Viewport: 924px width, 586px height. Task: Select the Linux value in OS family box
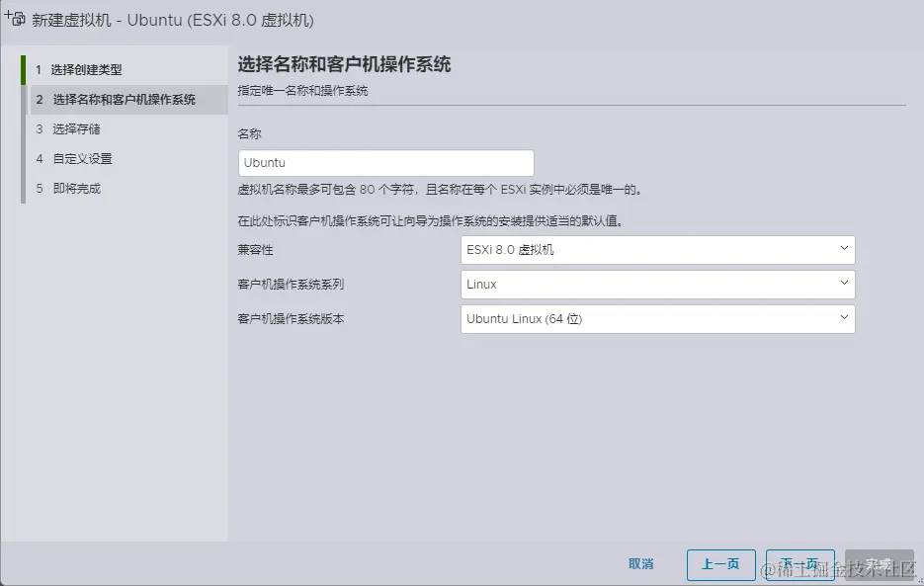pyautogui.click(x=593, y=285)
